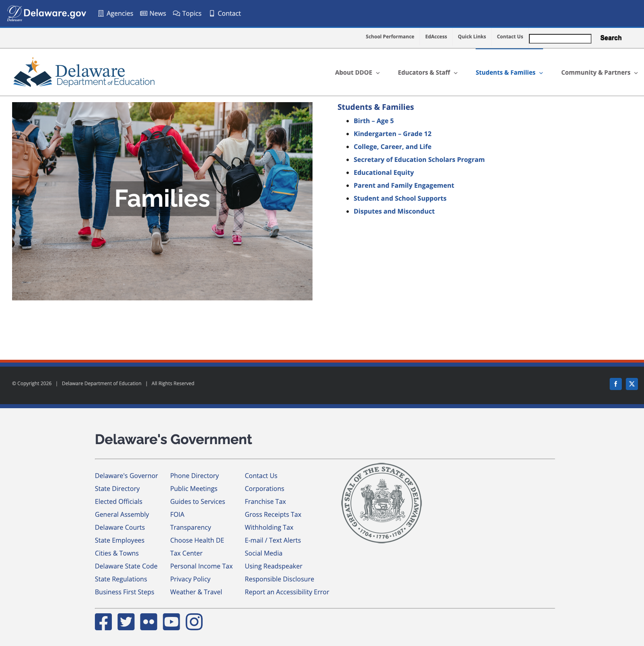Click the Search button
Screen dimensions: 644x646
(611, 38)
